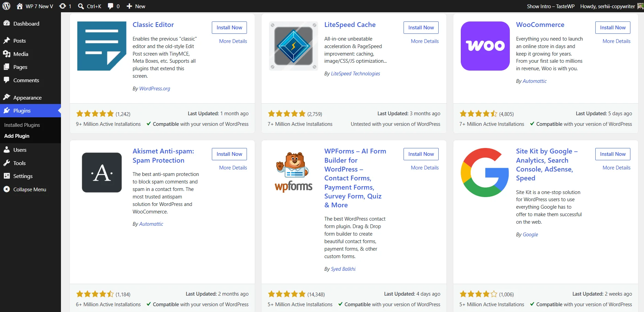Install Site Kit by Google
The image size is (644, 312).
(613, 154)
